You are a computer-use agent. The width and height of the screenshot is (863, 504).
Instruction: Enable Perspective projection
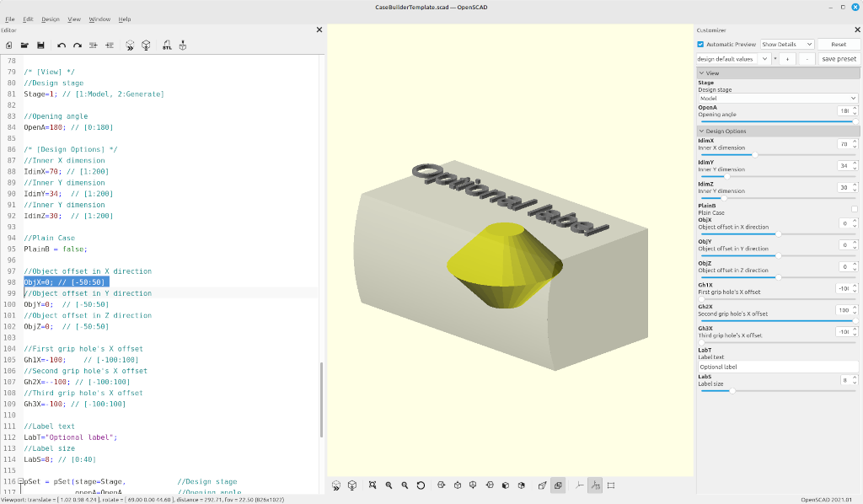click(542, 485)
